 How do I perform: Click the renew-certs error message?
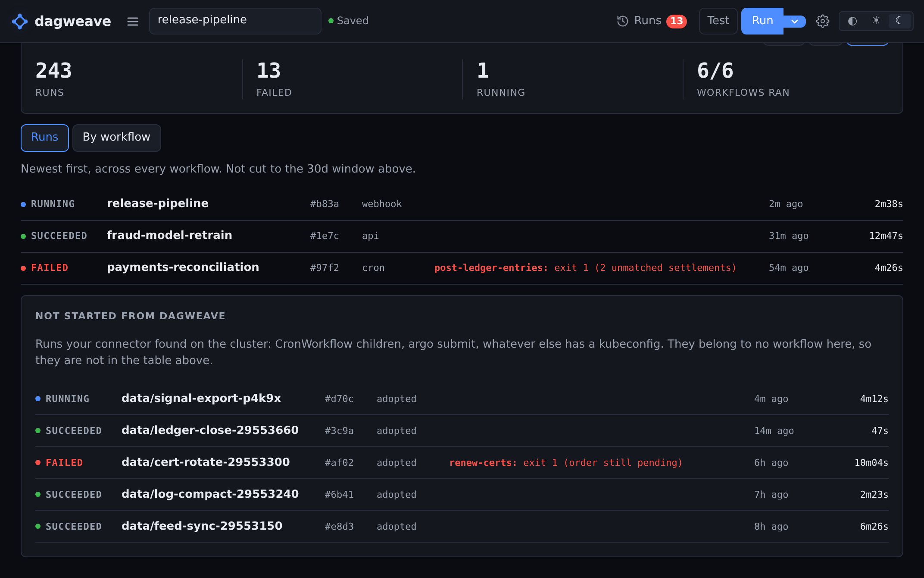pos(566,463)
